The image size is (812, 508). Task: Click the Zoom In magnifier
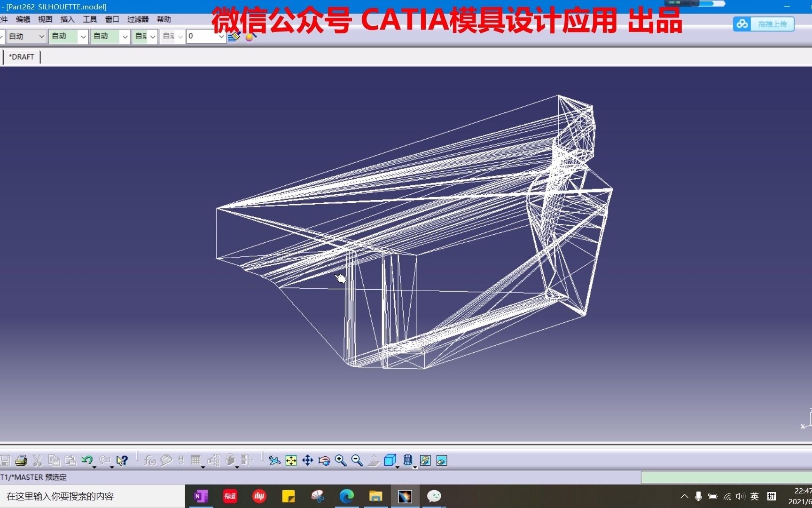[x=341, y=460]
